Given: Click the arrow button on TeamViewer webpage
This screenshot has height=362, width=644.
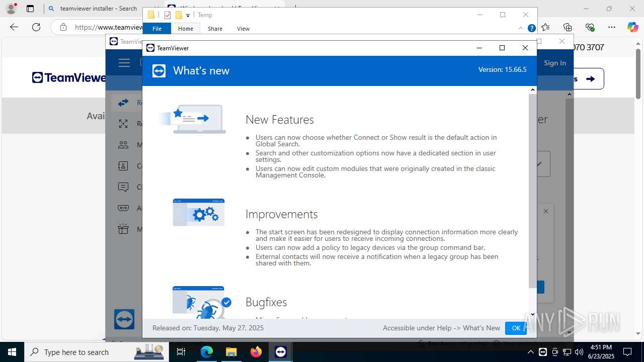Looking at the screenshot, I should 590,78.
